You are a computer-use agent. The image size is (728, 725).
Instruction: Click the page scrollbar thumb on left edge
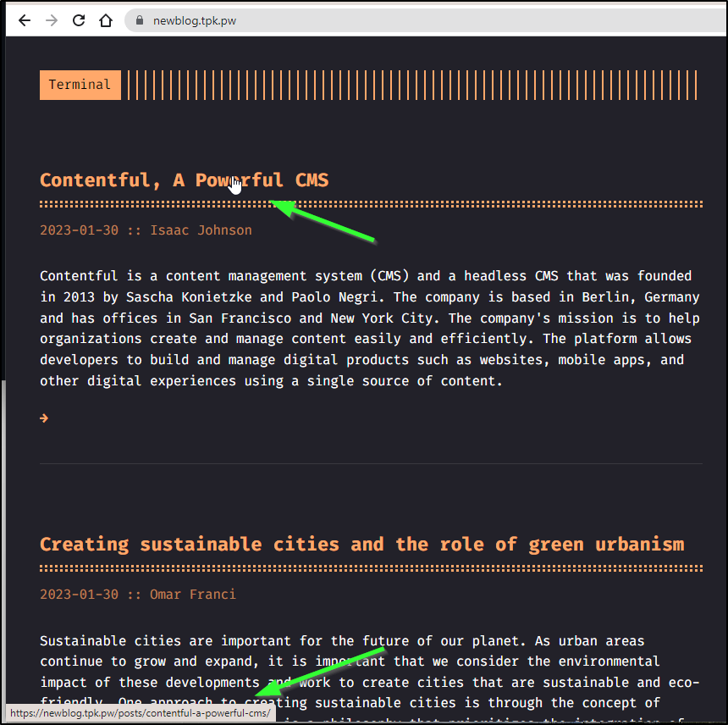tap(3, 551)
